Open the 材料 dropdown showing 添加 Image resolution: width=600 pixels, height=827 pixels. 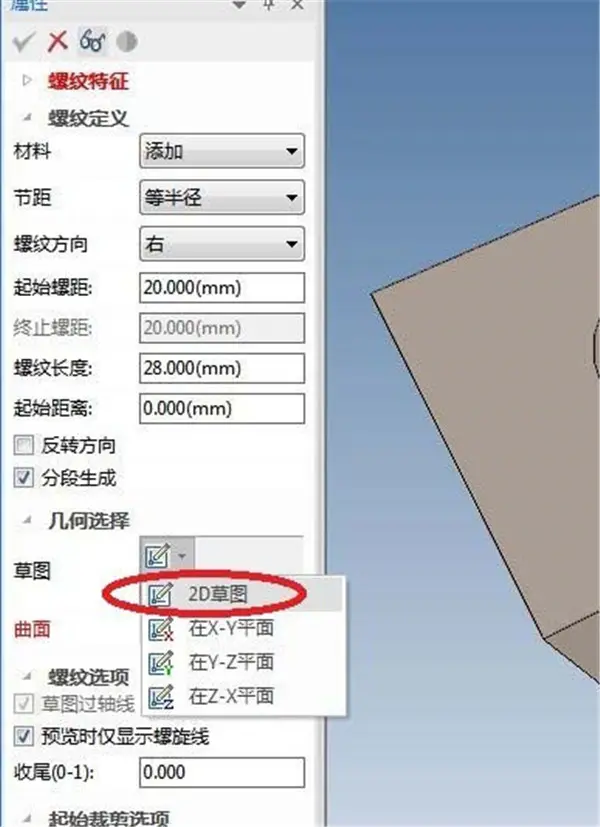pyautogui.click(x=222, y=151)
